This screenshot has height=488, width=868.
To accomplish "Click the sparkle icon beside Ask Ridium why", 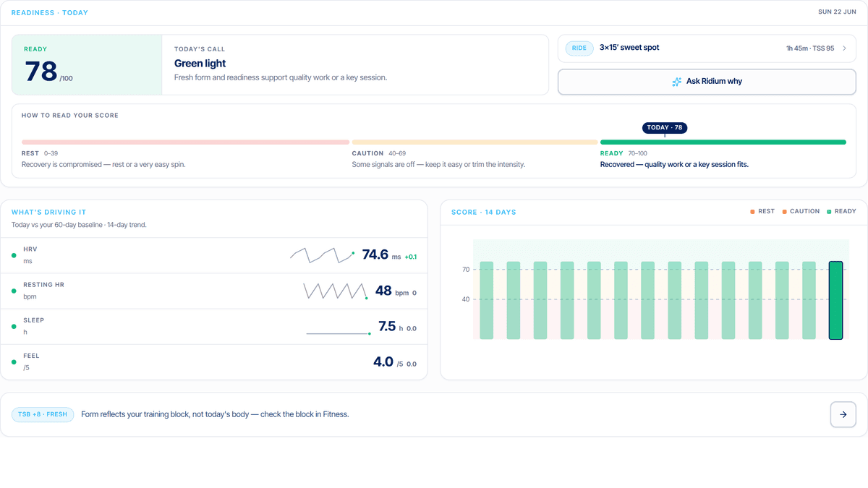I will coord(676,82).
